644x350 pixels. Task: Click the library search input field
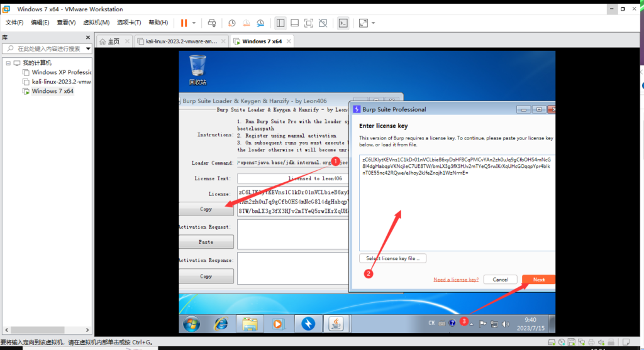(x=45, y=48)
